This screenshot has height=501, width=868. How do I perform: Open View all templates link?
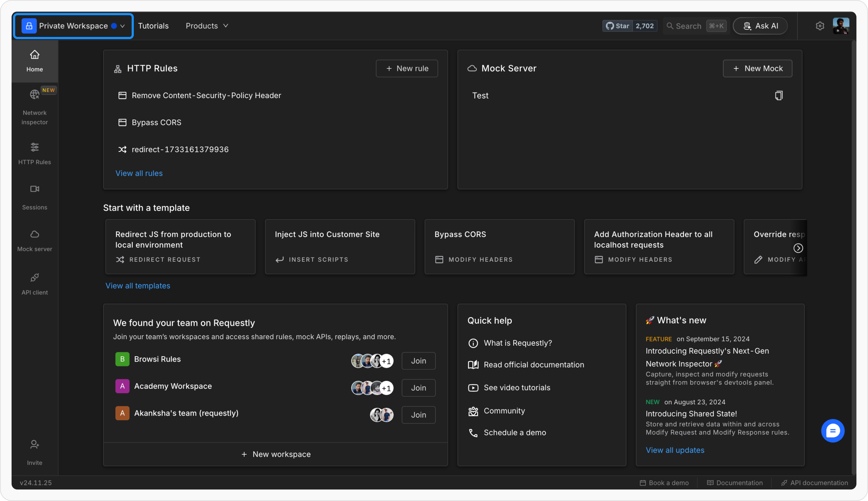pyautogui.click(x=138, y=286)
